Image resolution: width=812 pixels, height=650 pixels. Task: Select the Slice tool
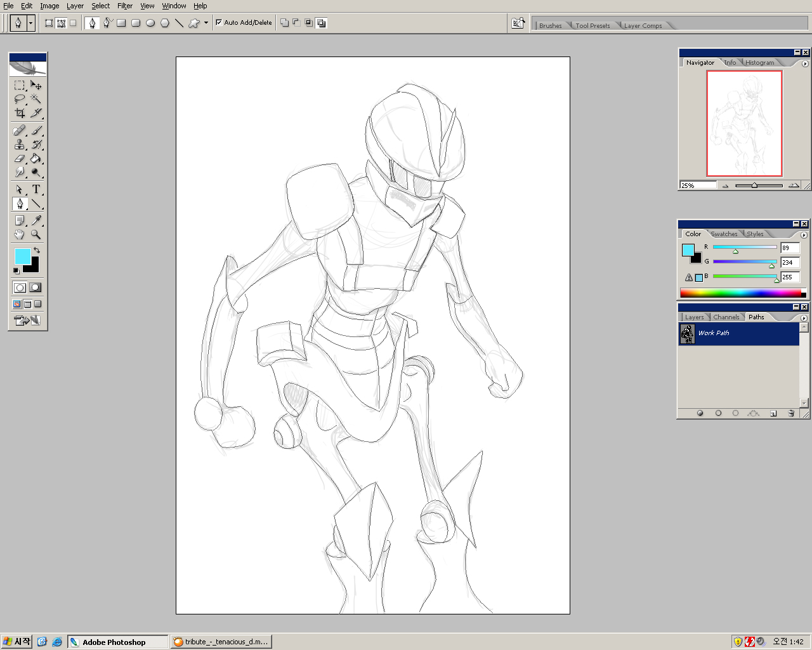36,113
